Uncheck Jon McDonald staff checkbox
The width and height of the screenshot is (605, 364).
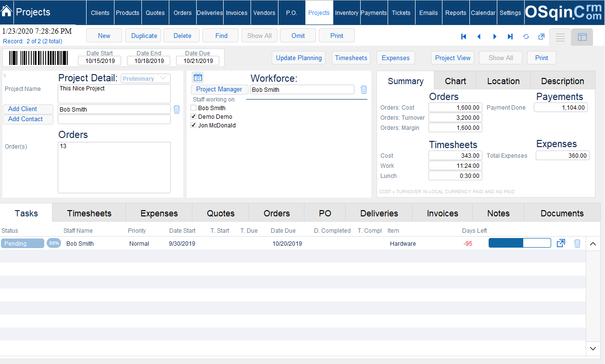click(193, 126)
